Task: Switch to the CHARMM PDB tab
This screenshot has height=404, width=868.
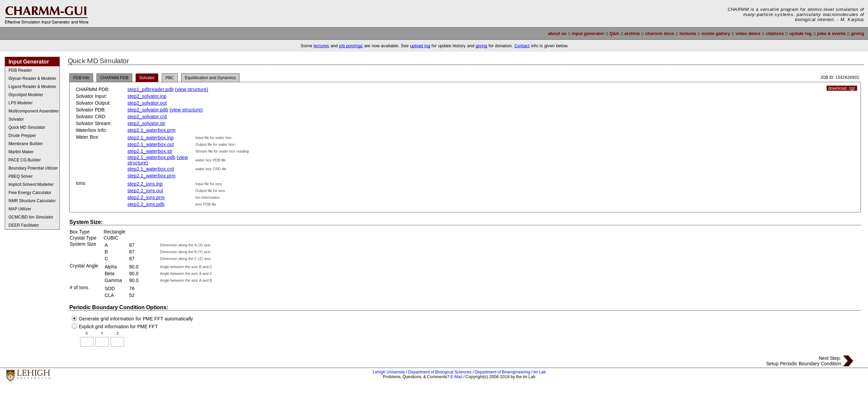Action: (x=114, y=78)
